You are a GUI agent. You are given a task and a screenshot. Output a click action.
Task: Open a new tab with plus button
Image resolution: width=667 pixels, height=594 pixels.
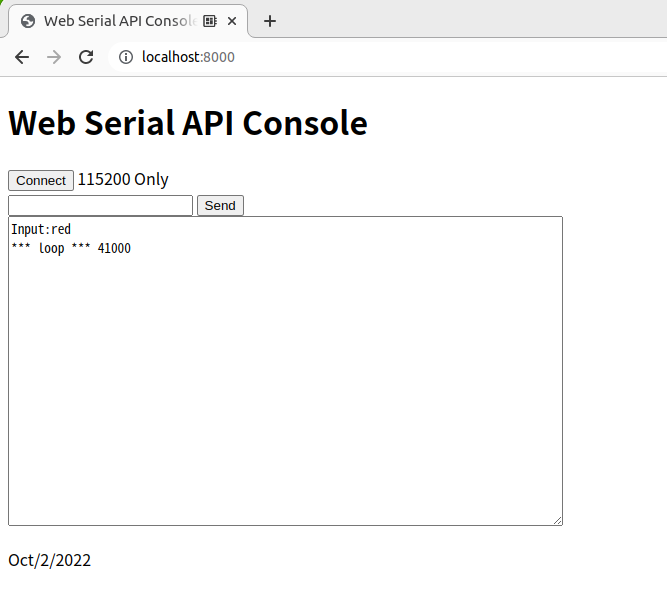[270, 21]
